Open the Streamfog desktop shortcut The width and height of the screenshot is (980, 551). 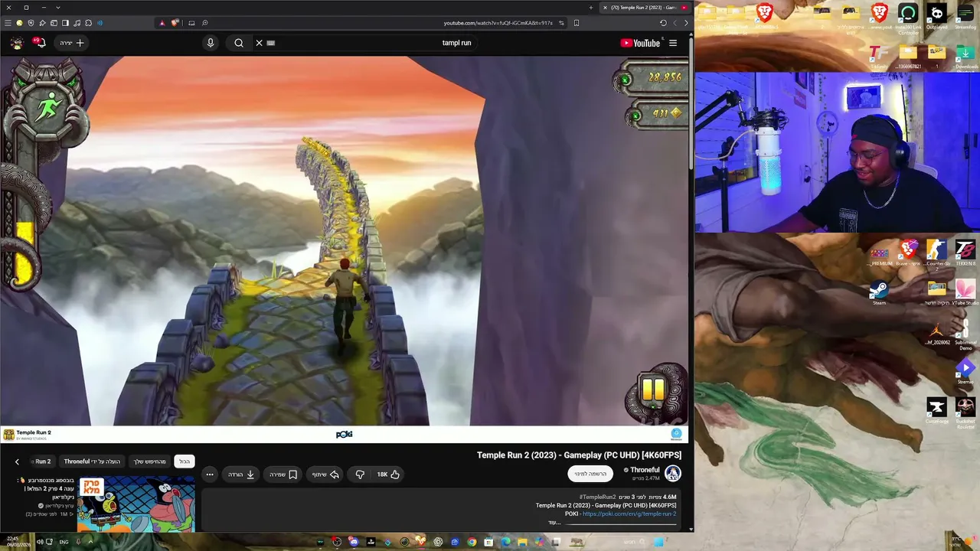(x=965, y=16)
